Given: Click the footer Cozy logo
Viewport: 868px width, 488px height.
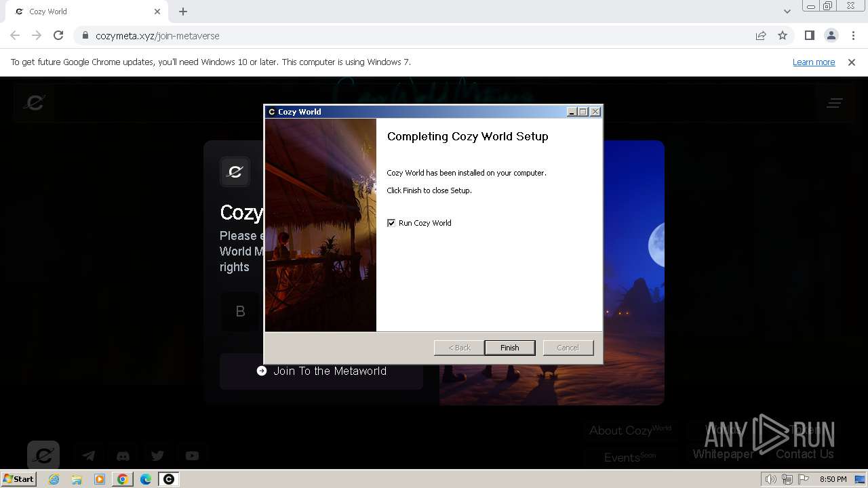Looking at the screenshot, I should tap(43, 455).
